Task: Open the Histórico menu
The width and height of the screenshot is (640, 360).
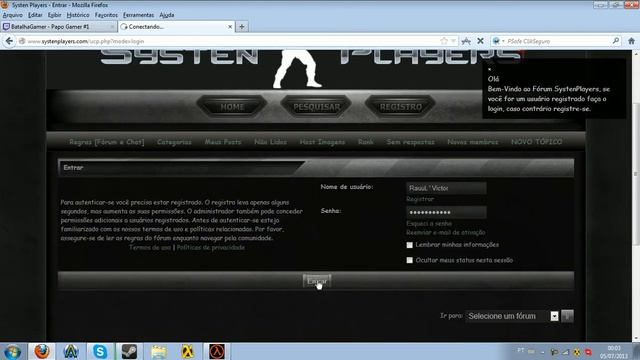Action: tap(78, 15)
